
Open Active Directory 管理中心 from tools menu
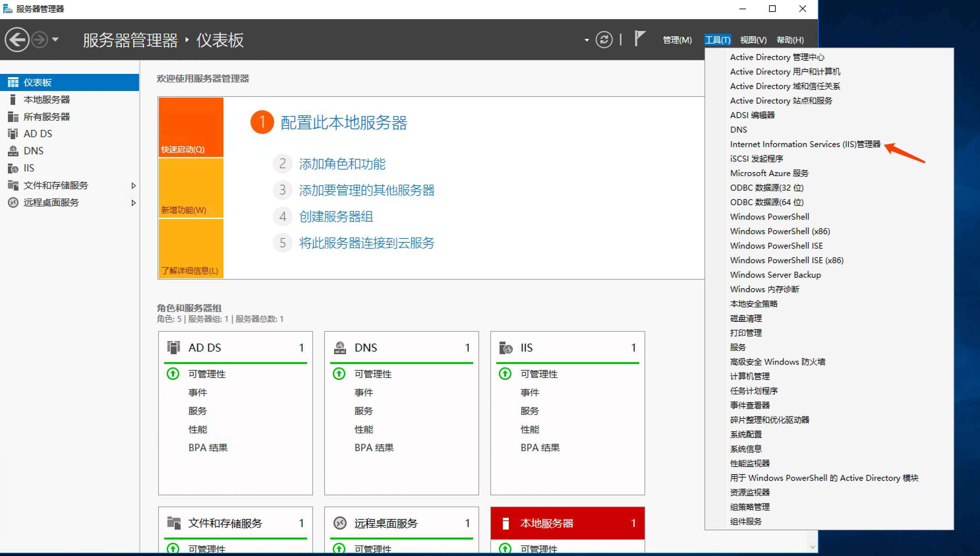click(777, 57)
